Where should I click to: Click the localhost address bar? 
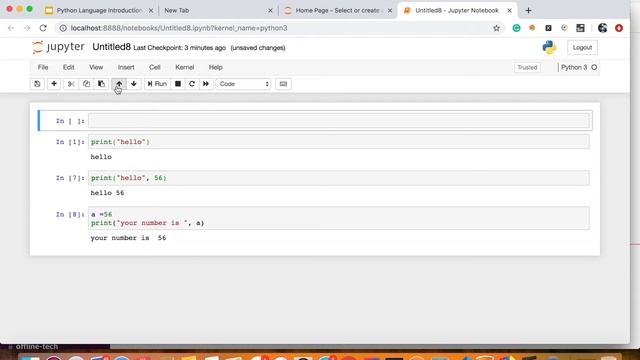(x=280, y=28)
